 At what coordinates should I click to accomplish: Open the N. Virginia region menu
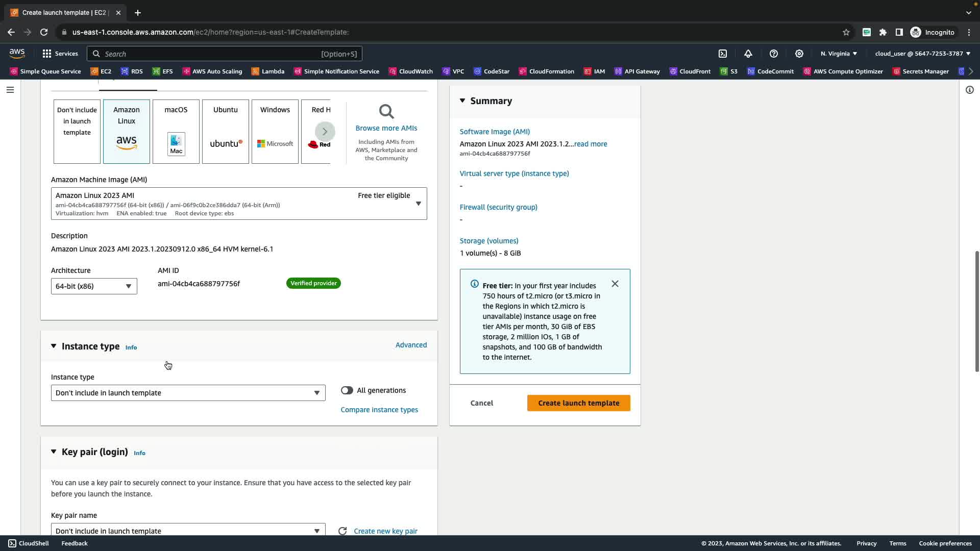click(839, 54)
